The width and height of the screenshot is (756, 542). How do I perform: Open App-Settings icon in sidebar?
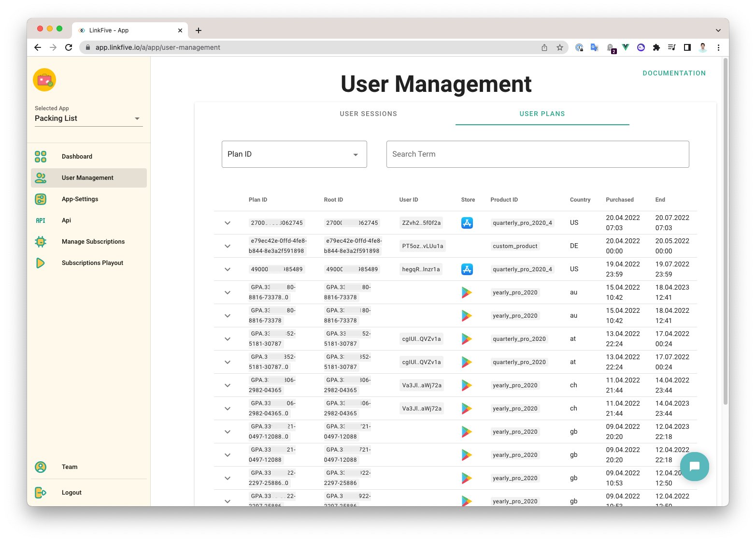click(41, 199)
